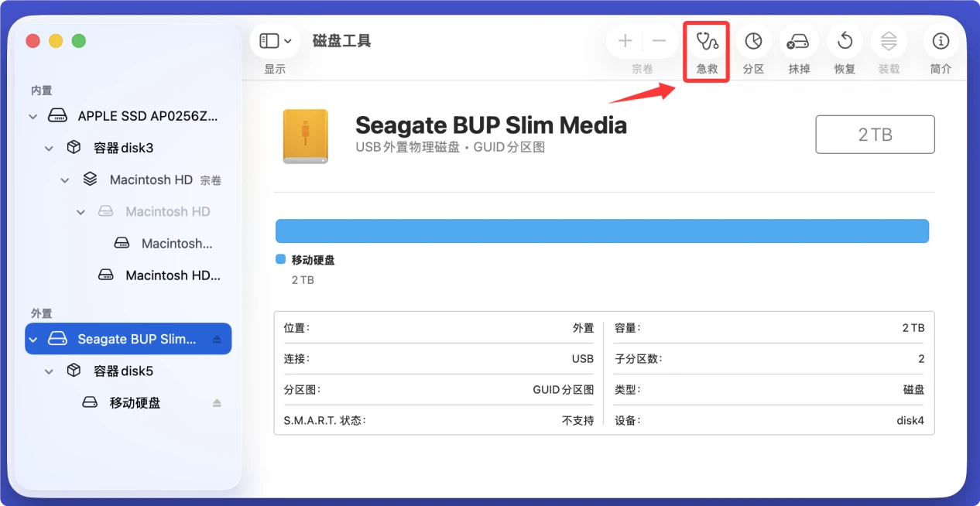This screenshot has width=980, height=506.
Task: Select 容器 disk5 in sidebar
Action: point(128,371)
